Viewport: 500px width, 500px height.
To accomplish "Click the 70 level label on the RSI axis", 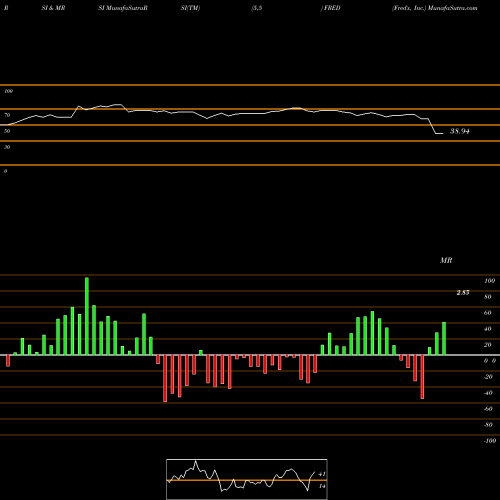I will [7, 115].
